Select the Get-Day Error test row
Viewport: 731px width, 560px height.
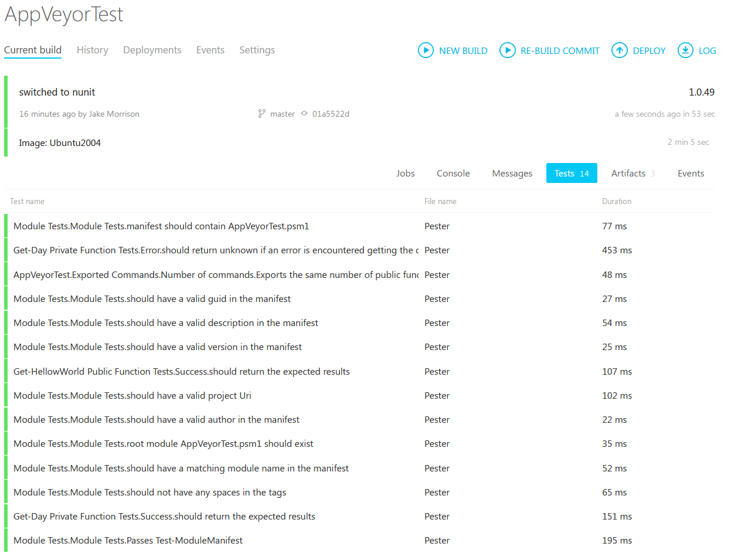pos(359,250)
